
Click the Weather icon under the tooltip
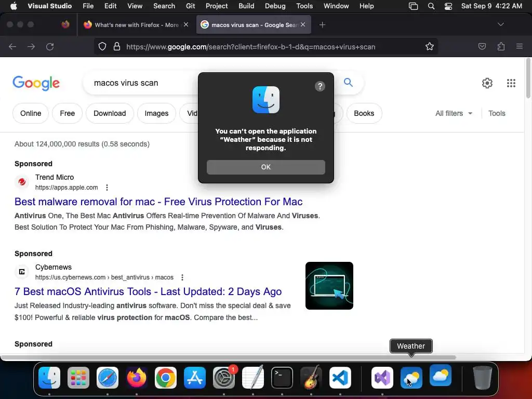tap(411, 377)
